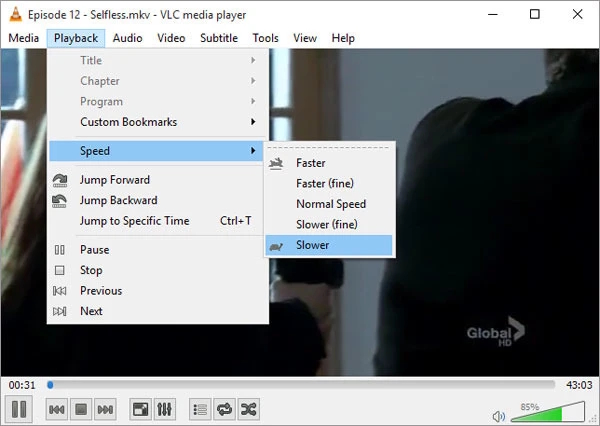Mute audio with the speaker icon

coord(499,416)
